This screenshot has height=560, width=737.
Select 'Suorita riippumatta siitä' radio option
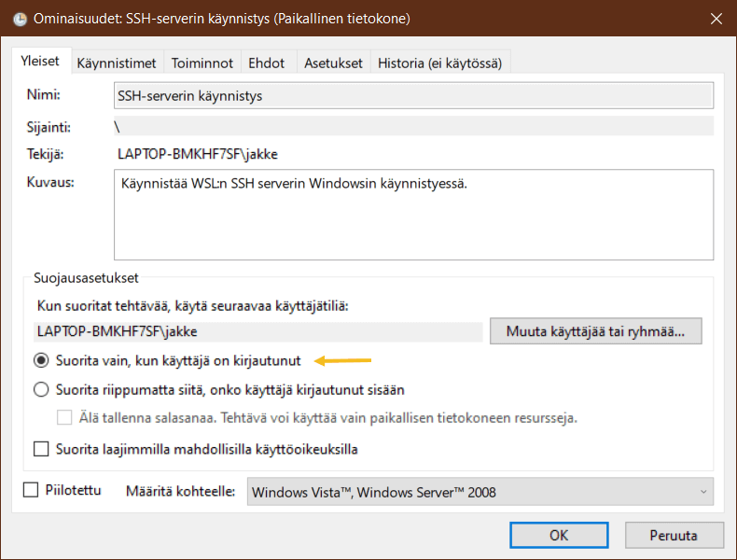(41, 389)
